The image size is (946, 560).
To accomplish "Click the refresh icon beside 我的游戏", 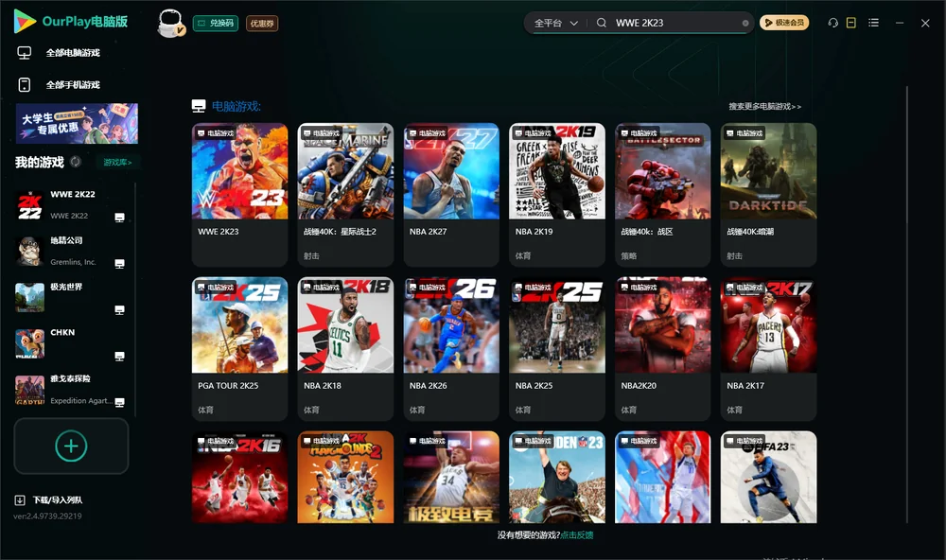I will click(76, 162).
